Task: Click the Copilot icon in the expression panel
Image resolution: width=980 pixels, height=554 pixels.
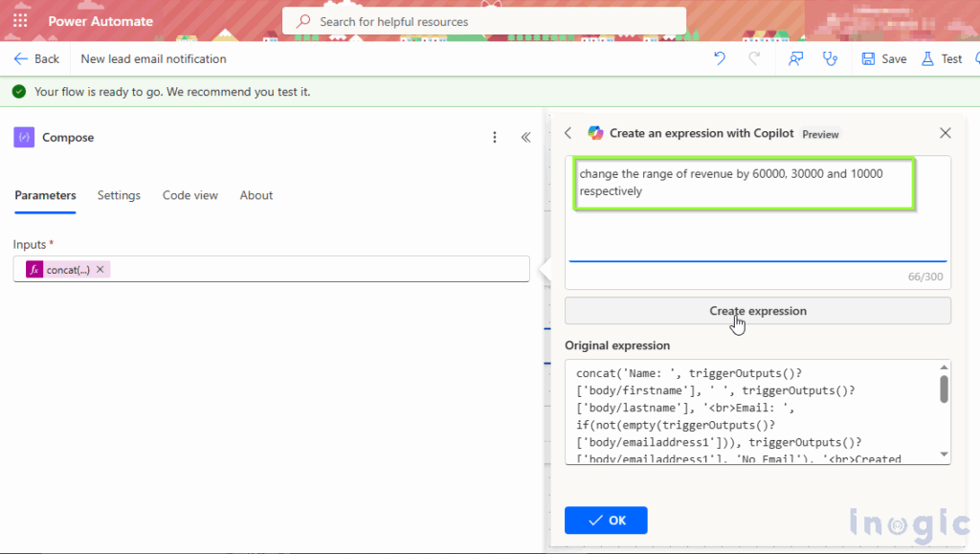Action: pos(595,133)
